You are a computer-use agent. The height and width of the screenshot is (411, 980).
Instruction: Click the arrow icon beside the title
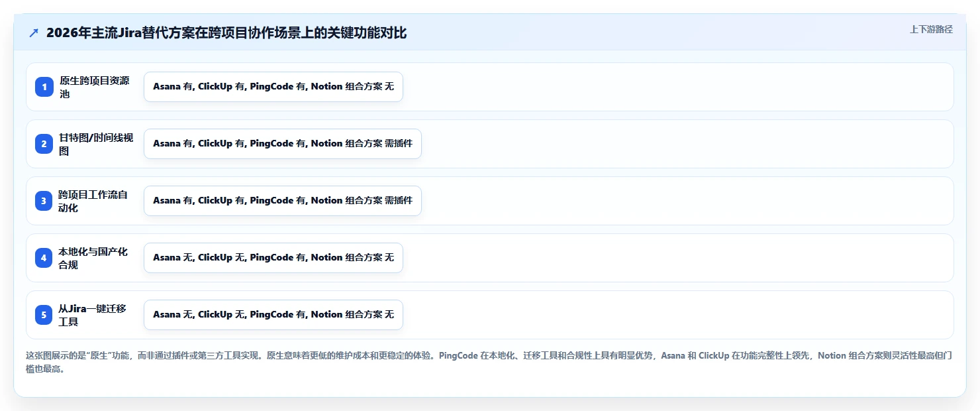point(34,33)
